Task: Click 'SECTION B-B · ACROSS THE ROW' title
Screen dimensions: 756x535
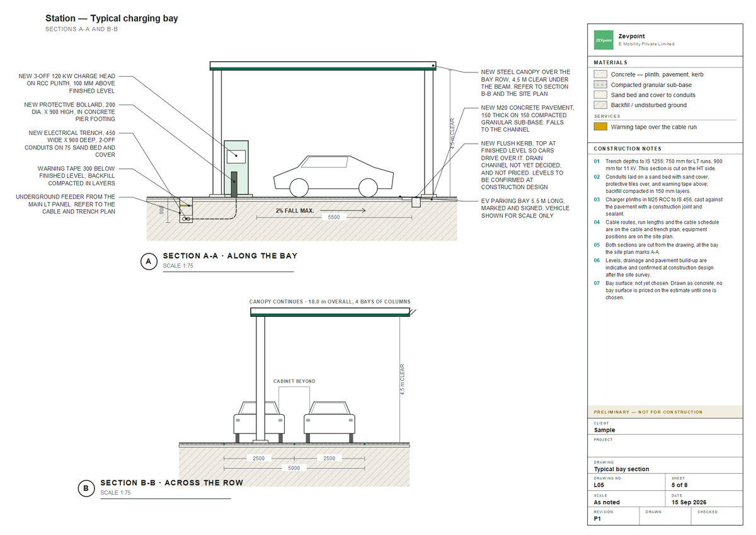Action: point(171,483)
